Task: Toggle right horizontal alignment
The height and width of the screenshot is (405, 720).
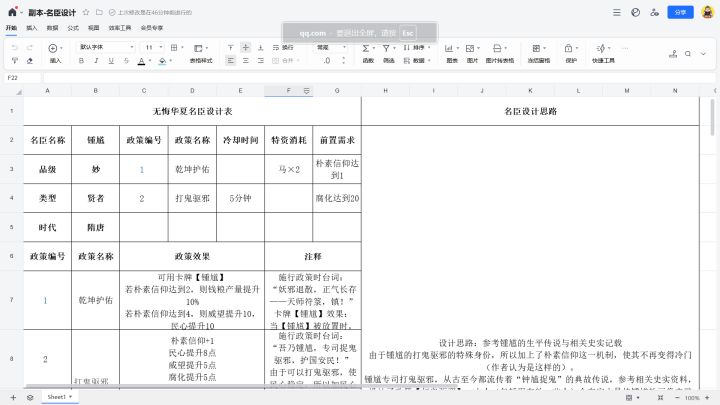Action: tap(260, 61)
